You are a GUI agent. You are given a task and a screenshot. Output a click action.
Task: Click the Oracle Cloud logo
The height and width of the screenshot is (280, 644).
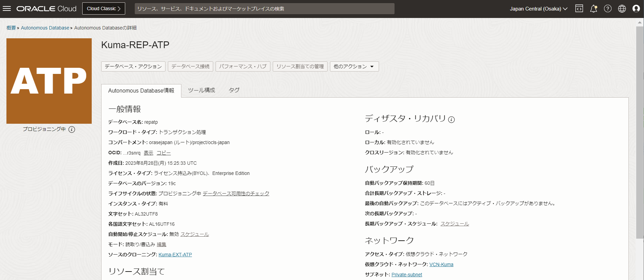pyautogui.click(x=47, y=9)
